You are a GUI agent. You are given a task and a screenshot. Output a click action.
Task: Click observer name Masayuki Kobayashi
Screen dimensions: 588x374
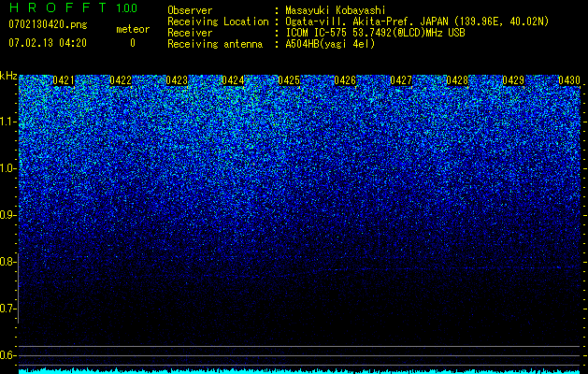click(336, 10)
